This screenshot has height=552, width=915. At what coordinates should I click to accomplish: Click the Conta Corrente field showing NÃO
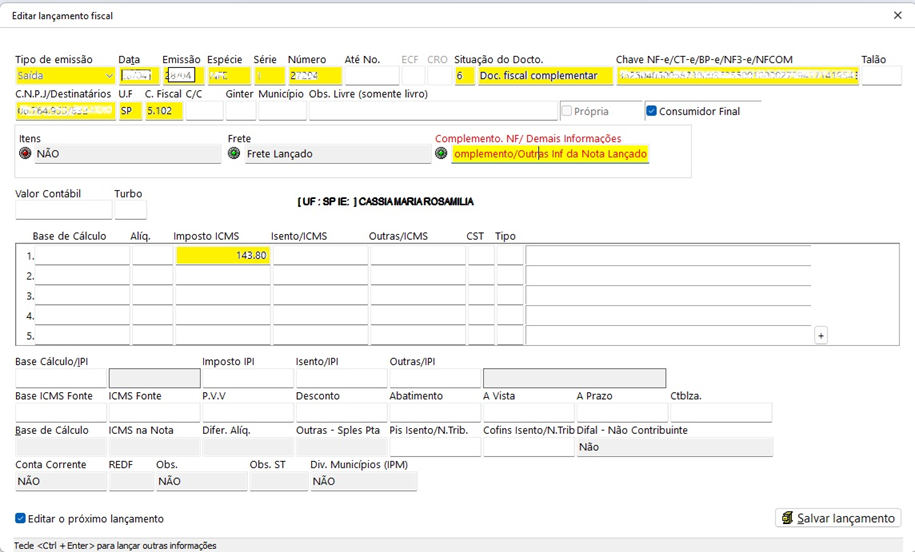pos(61,481)
